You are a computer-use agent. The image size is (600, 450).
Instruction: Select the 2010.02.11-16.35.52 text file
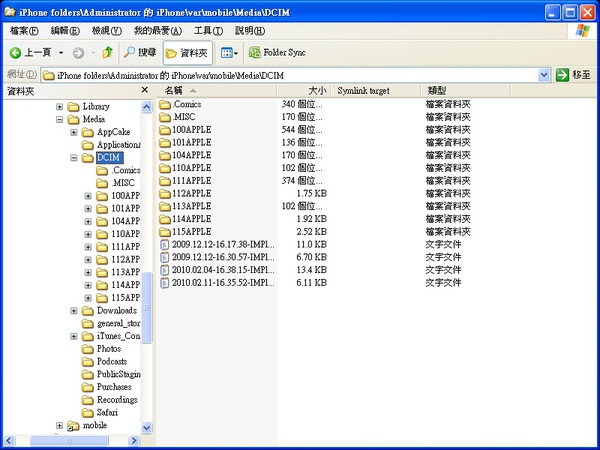click(221, 283)
